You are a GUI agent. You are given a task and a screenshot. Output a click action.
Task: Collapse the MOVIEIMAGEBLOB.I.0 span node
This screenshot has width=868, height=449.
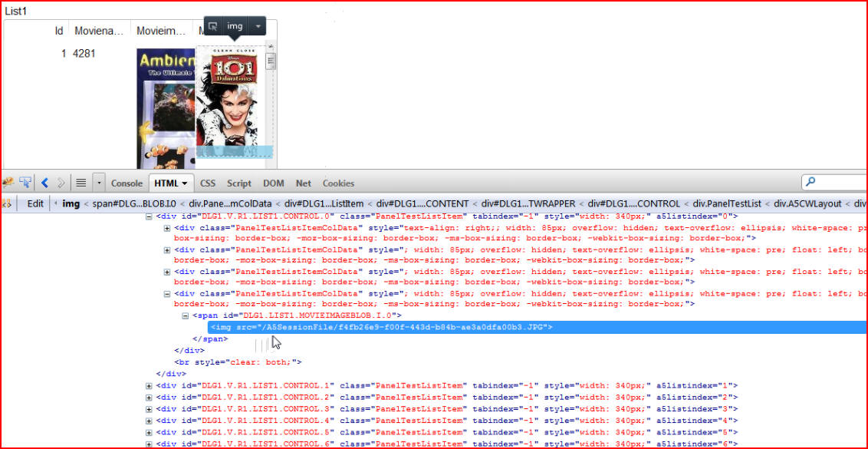[185, 316]
